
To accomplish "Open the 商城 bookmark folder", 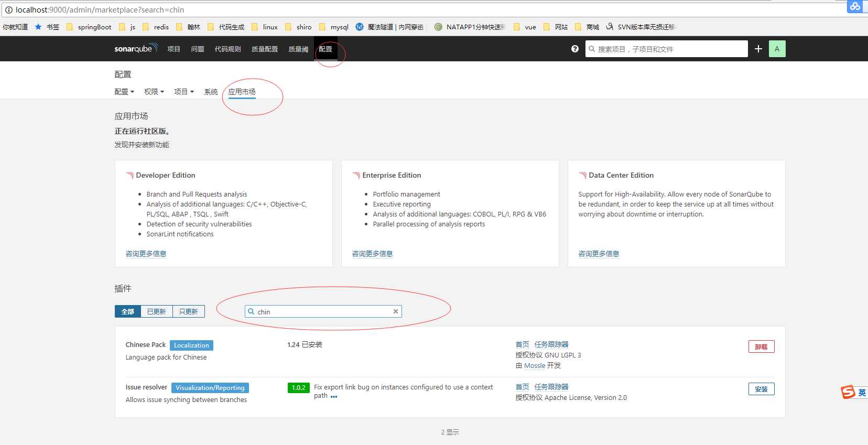I will 587,27.
